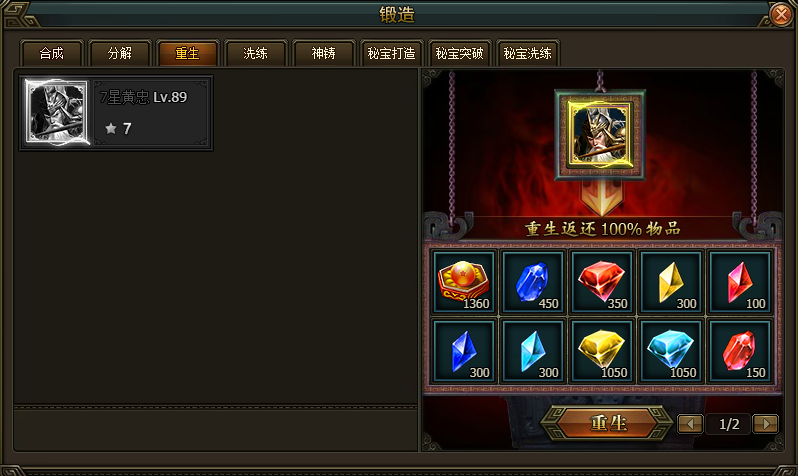Select the yellow shard with 300

pyautogui.click(x=671, y=282)
